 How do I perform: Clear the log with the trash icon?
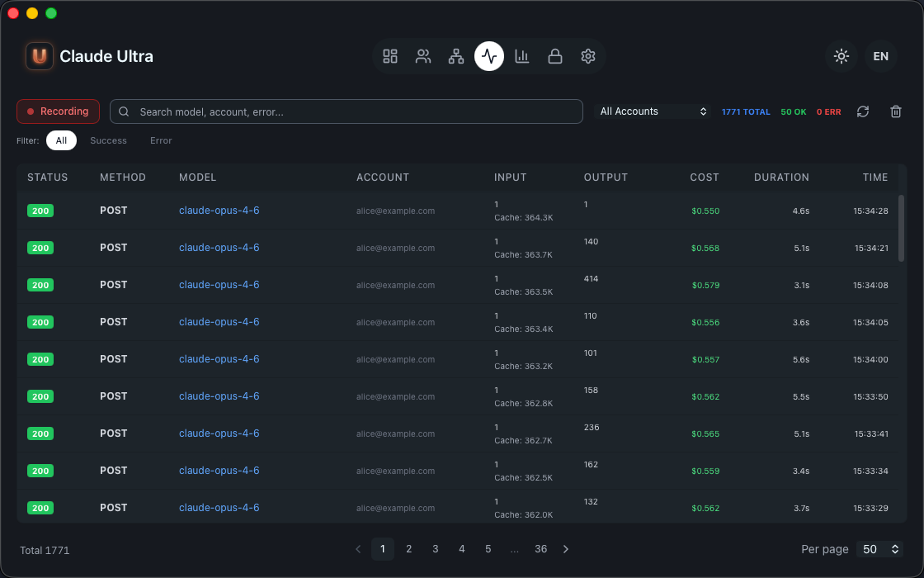tap(895, 111)
